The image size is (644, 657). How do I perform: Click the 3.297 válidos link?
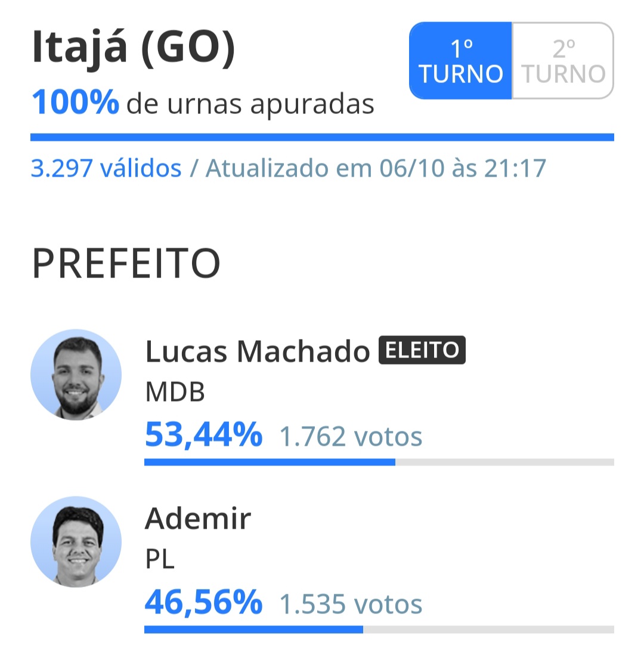point(106,168)
